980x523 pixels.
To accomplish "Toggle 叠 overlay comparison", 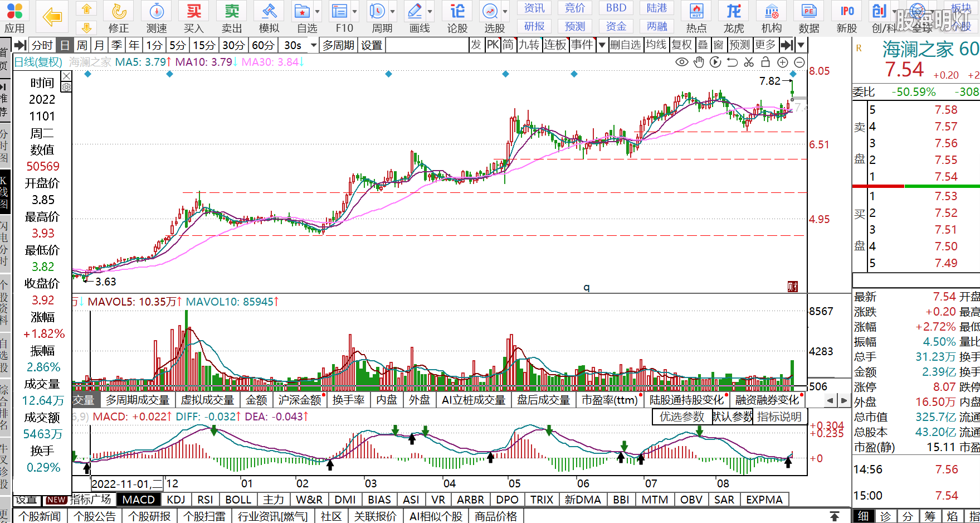I will (703, 45).
